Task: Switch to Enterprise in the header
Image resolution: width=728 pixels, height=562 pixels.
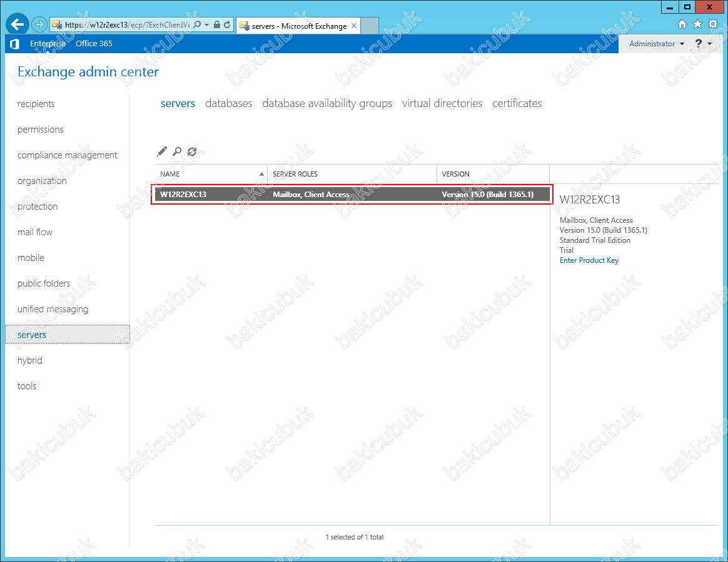Action: coord(48,44)
